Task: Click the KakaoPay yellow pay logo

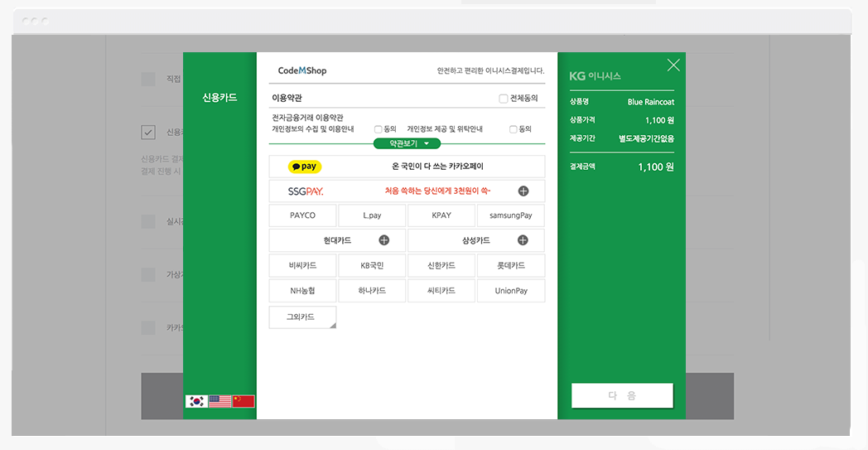Action: pos(305,167)
